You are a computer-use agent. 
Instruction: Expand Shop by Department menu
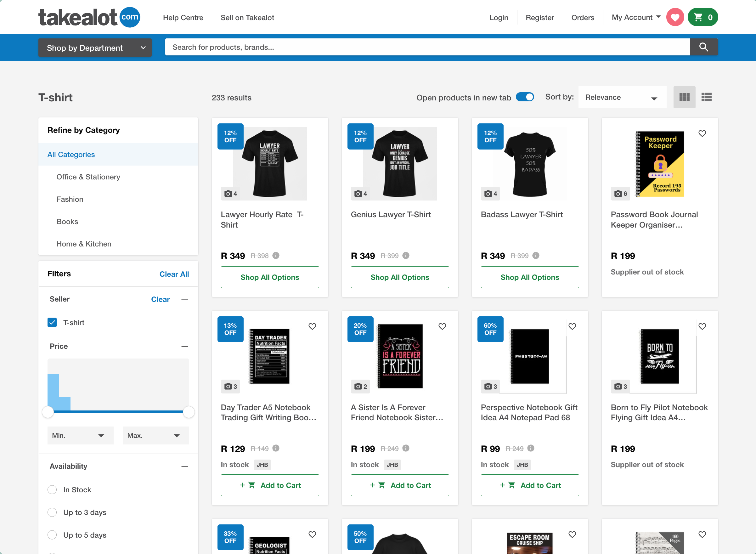(95, 48)
